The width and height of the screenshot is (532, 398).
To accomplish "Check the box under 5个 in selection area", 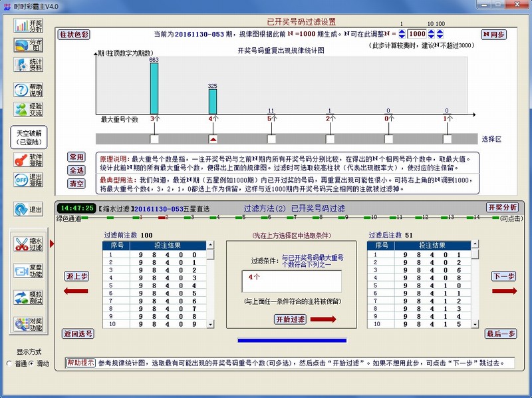I will [271, 139].
